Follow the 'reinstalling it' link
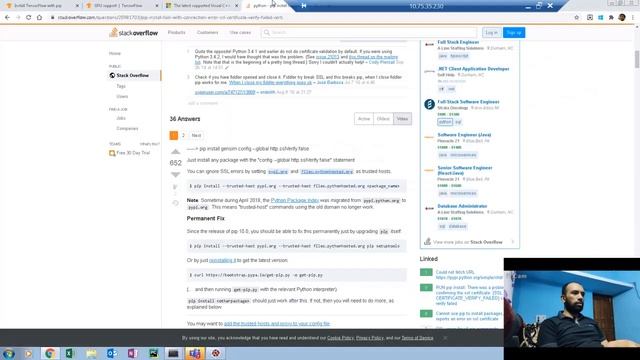Viewport: 640px width, 360px height. pyautogui.click(x=222, y=260)
